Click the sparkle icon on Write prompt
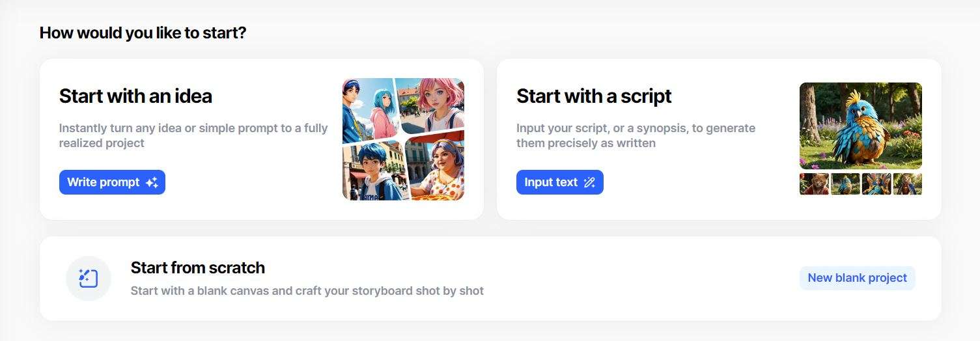 coord(152,183)
